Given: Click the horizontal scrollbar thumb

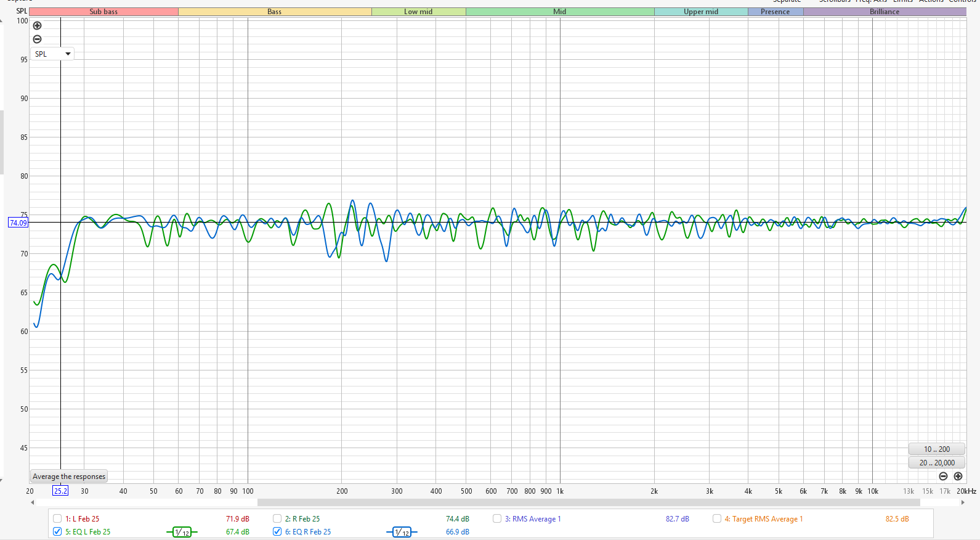Looking at the screenshot, I should click(x=588, y=502).
